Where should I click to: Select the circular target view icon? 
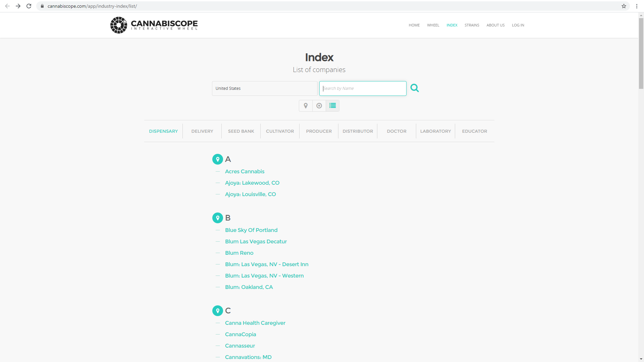[x=319, y=106]
